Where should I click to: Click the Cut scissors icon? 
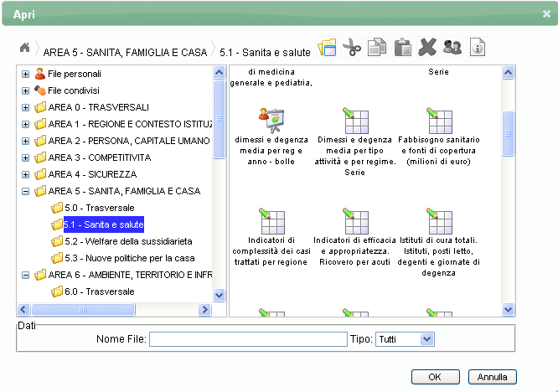(352, 47)
